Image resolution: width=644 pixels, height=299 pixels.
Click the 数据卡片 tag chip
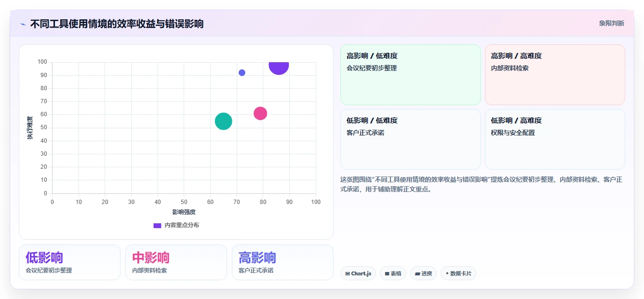(458, 273)
